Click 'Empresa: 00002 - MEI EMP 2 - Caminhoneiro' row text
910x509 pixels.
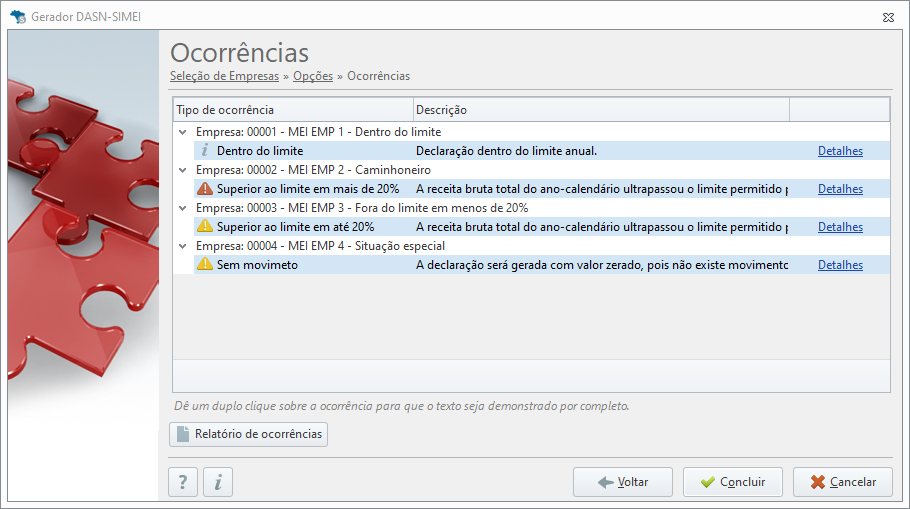pos(313,170)
